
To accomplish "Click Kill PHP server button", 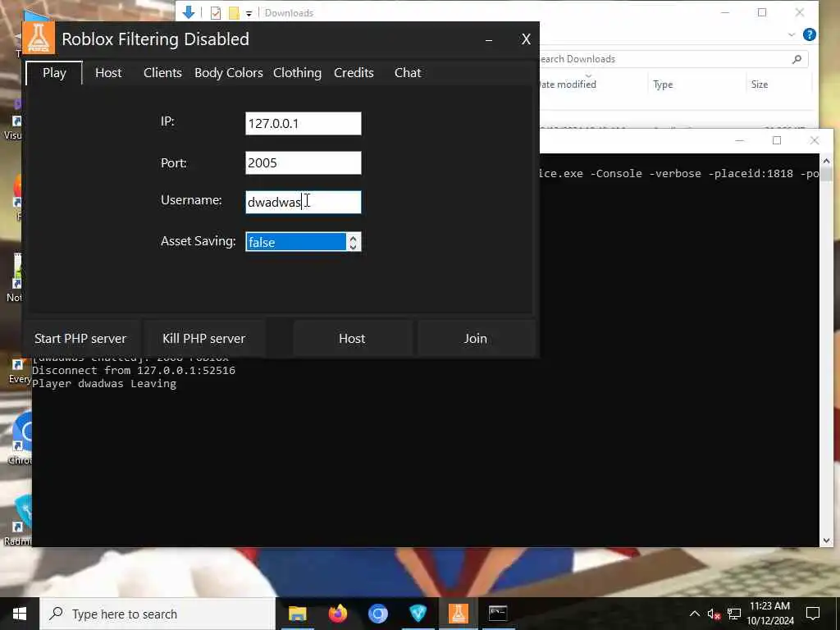I will coord(203,339).
